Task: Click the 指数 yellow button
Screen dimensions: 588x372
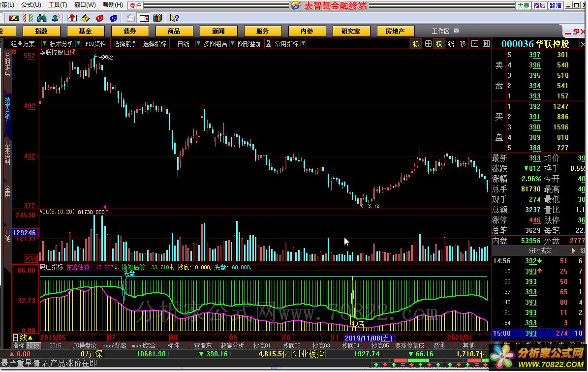Action: tap(41, 31)
